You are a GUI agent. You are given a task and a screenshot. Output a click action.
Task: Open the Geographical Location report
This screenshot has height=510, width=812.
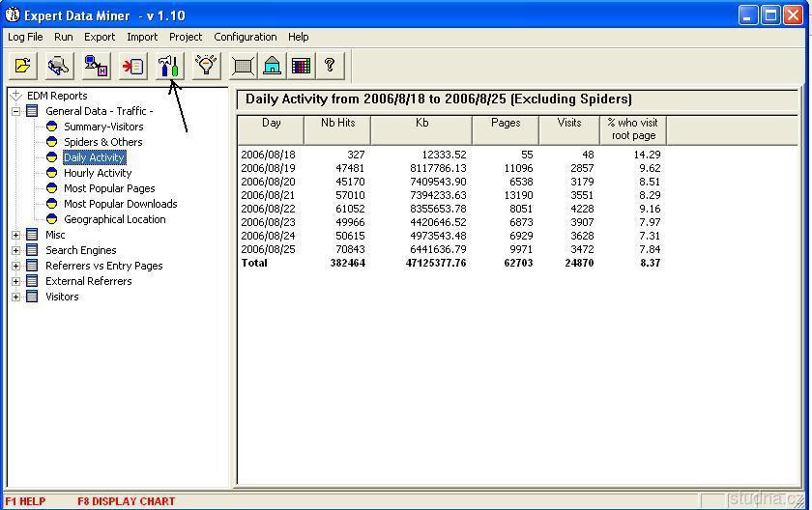coord(114,219)
